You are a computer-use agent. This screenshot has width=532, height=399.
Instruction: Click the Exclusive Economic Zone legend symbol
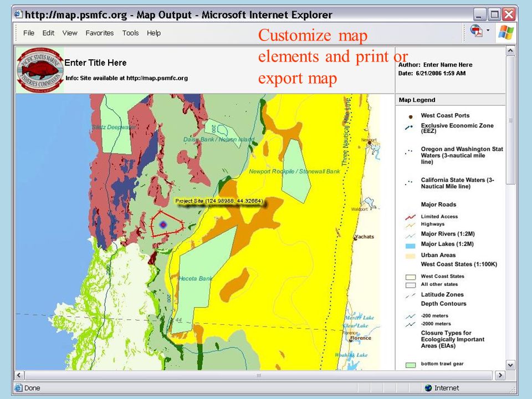[409, 127]
